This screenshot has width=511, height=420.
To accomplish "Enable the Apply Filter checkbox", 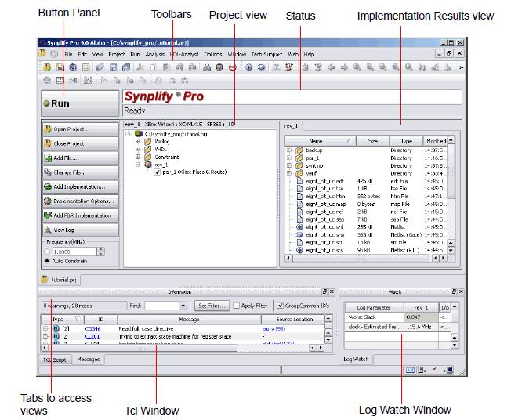I will click(237, 304).
